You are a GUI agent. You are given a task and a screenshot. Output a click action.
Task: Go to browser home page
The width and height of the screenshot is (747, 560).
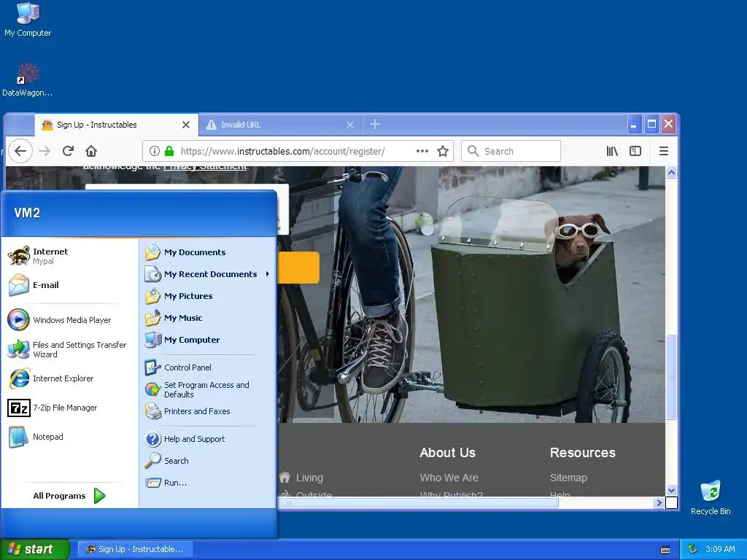coord(91,151)
